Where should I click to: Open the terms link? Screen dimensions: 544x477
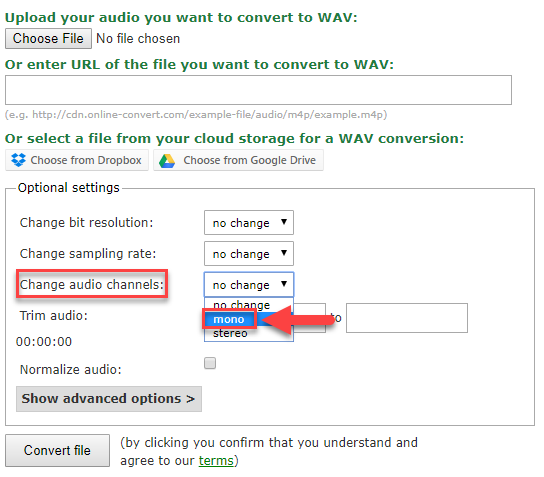pyautogui.click(x=216, y=461)
